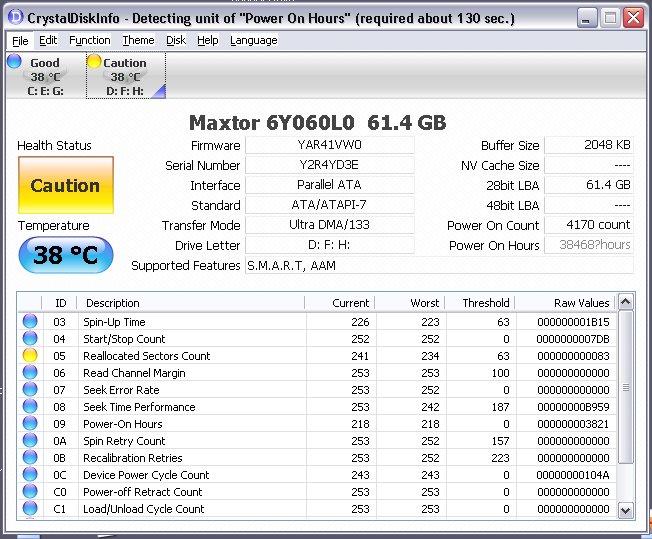The width and height of the screenshot is (652, 539).
Task: Open the Theme menu
Action: point(138,40)
